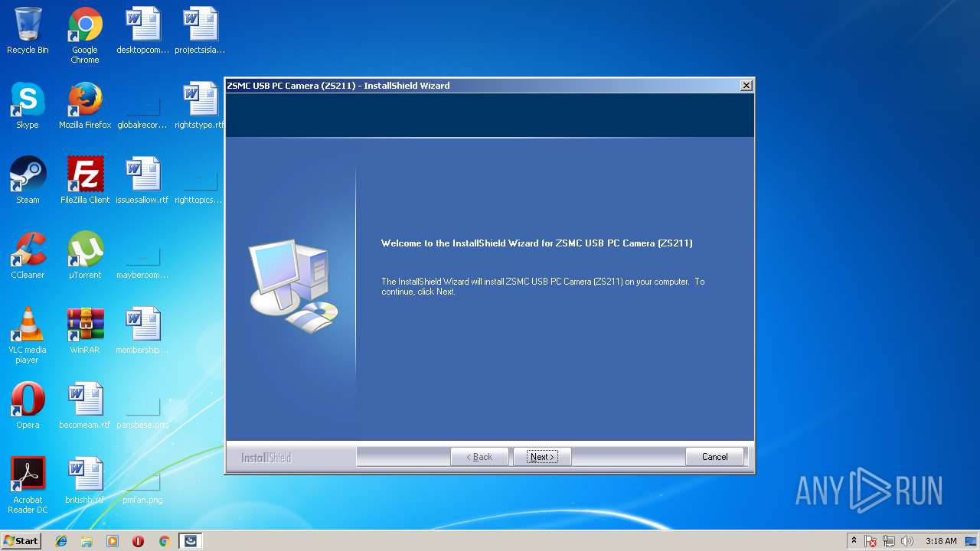980x551 pixels.
Task: Open the Mozilla Firefox desktop shortcut
Action: pyautogui.click(x=85, y=106)
